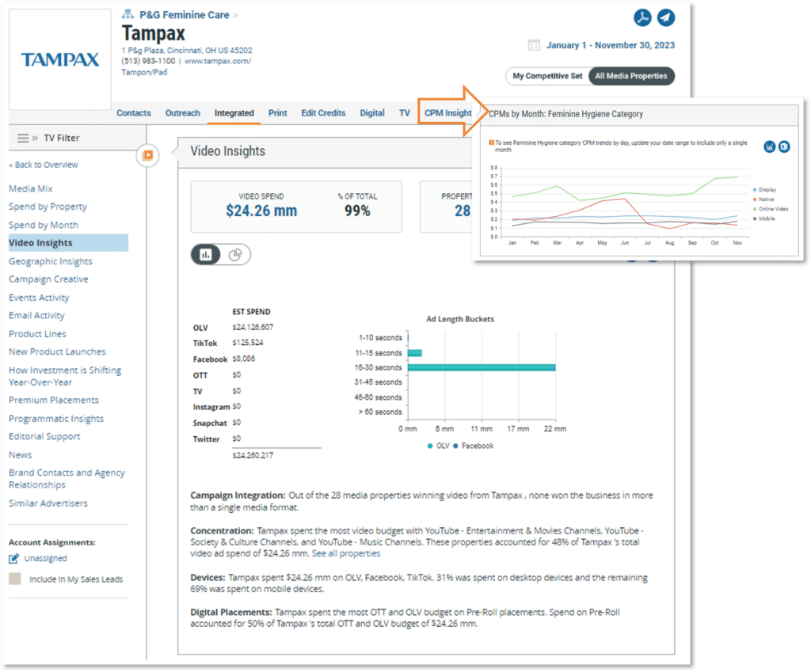Screen dimensions: 811x672
Task: Click the Excel export icon in CPM panel
Action: tap(784, 146)
